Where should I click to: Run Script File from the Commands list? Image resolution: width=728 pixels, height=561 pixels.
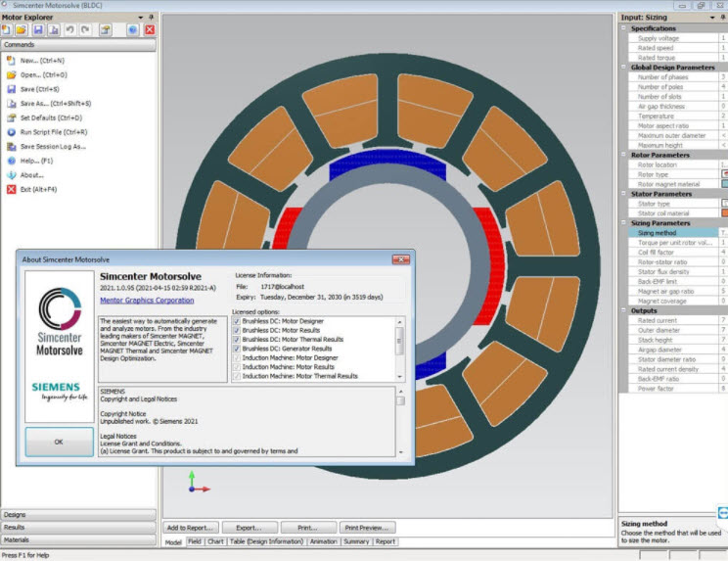[x=54, y=132]
